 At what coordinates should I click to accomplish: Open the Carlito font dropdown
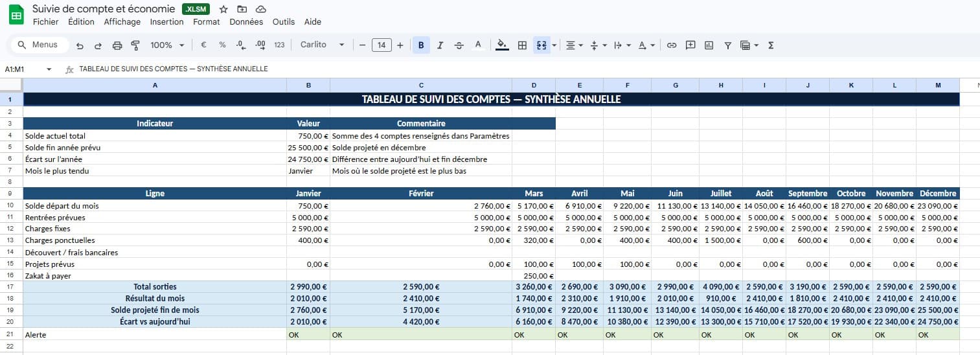(x=322, y=45)
